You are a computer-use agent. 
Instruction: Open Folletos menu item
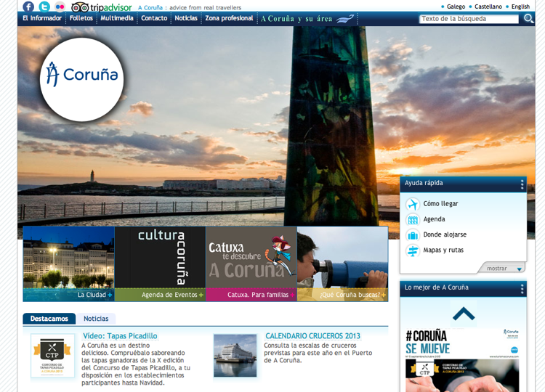point(81,18)
